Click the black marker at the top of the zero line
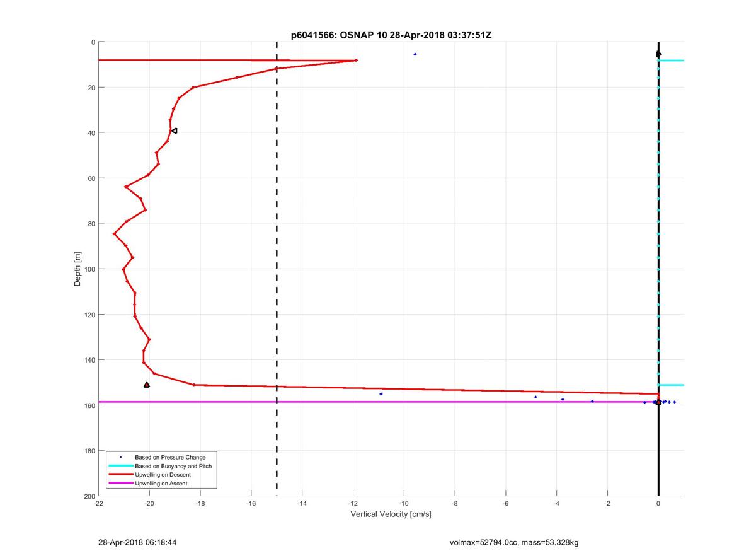 (x=658, y=54)
